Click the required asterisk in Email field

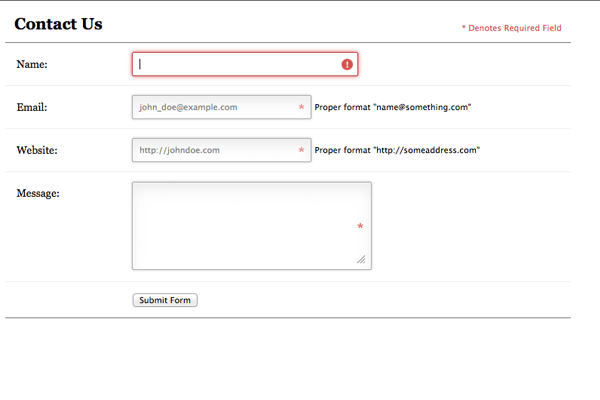point(301,107)
